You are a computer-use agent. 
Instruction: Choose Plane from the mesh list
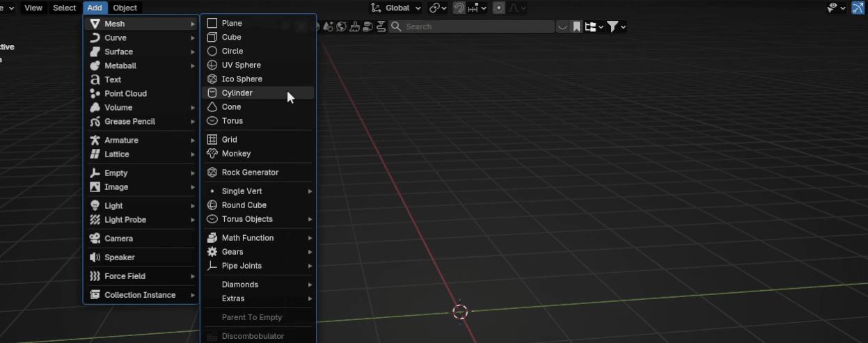[232, 24]
